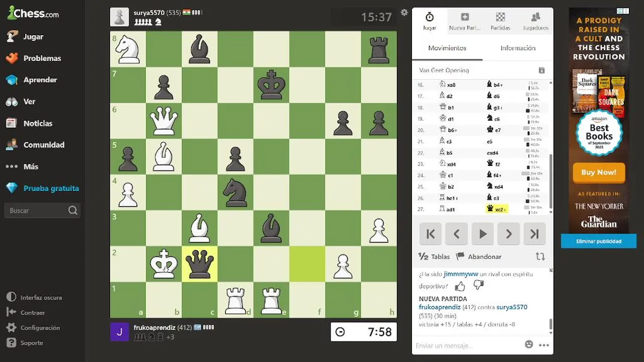Click the white rook on d1
Screen dimensions: 644x362
235,300
